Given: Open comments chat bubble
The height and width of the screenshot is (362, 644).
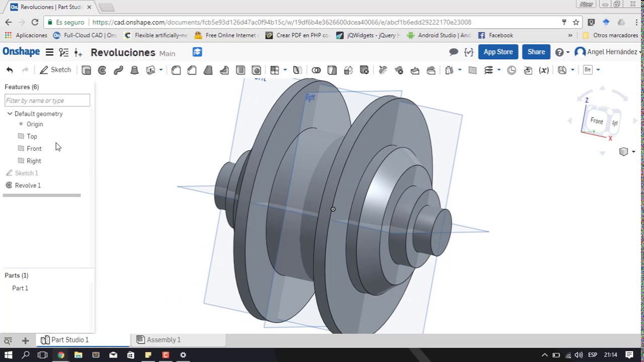Looking at the screenshot, I should click(x=454, y=52).
